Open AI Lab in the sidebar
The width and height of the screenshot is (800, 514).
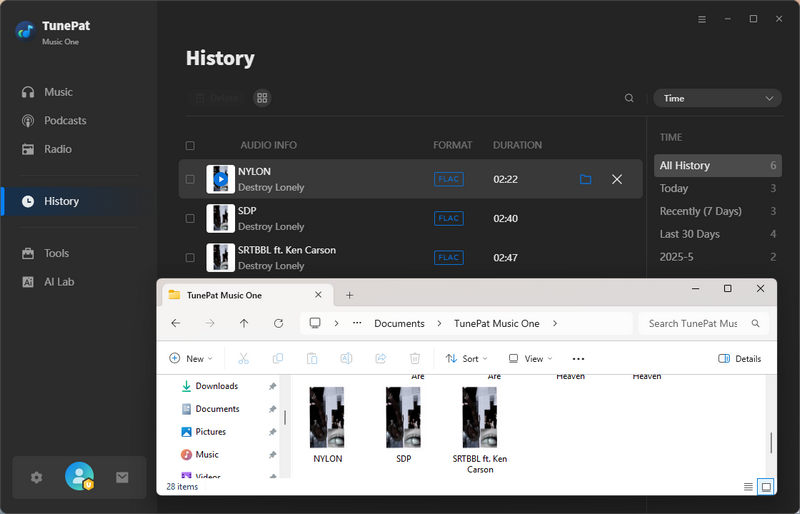coord(58,282)
